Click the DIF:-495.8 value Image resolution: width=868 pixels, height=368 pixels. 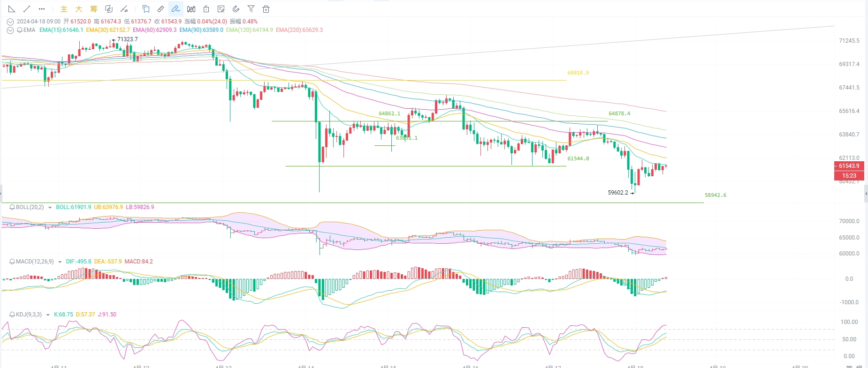point(79,262)
